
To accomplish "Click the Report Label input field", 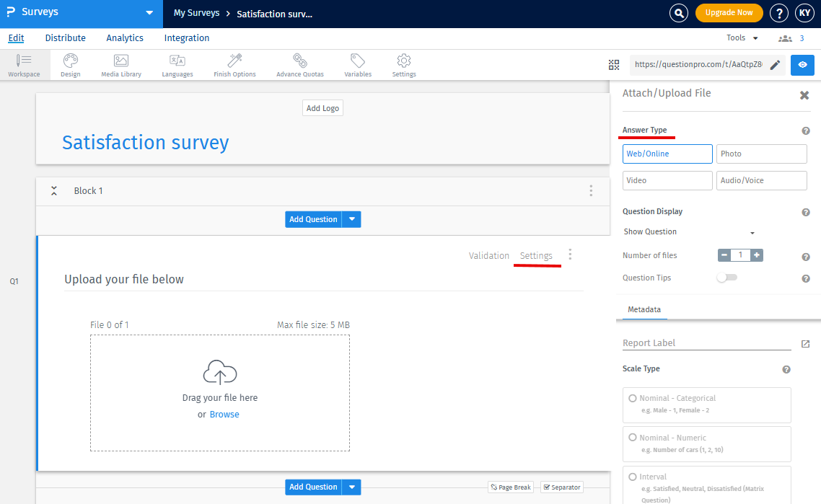I will coord(693,342).
